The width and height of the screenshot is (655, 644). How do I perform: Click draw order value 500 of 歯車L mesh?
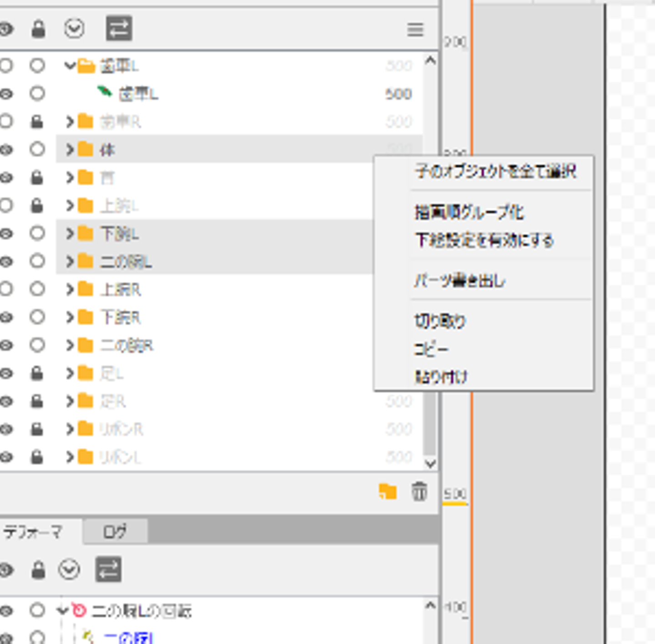pyautogui.click(x=398, y=94)
